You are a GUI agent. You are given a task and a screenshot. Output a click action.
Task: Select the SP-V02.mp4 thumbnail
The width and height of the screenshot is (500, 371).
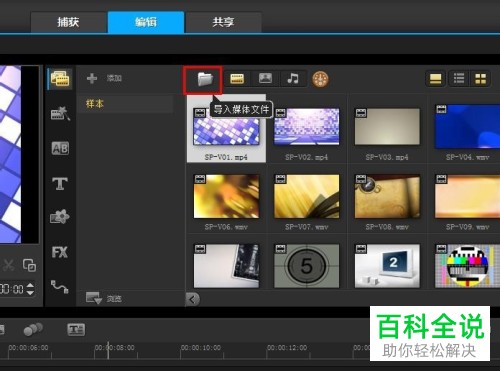tap(307, 126)
